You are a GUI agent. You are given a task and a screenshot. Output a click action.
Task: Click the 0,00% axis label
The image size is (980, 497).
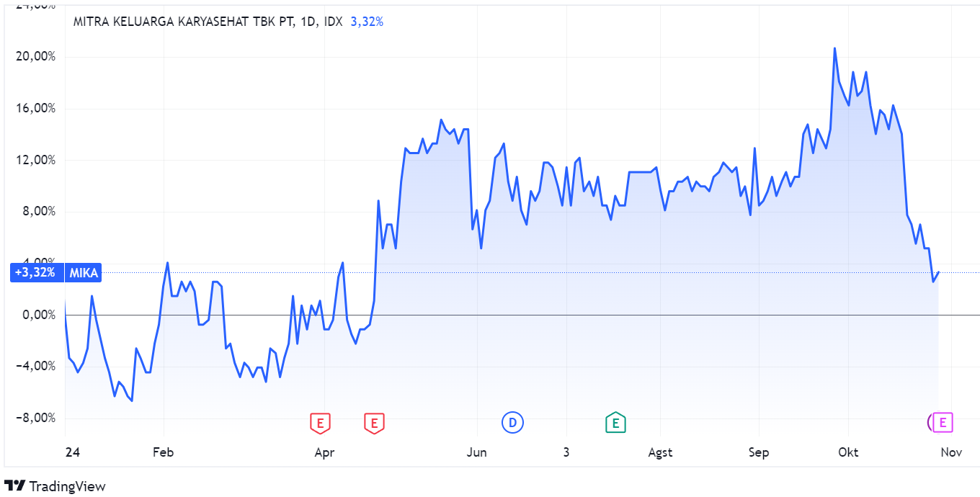[40, 315]
